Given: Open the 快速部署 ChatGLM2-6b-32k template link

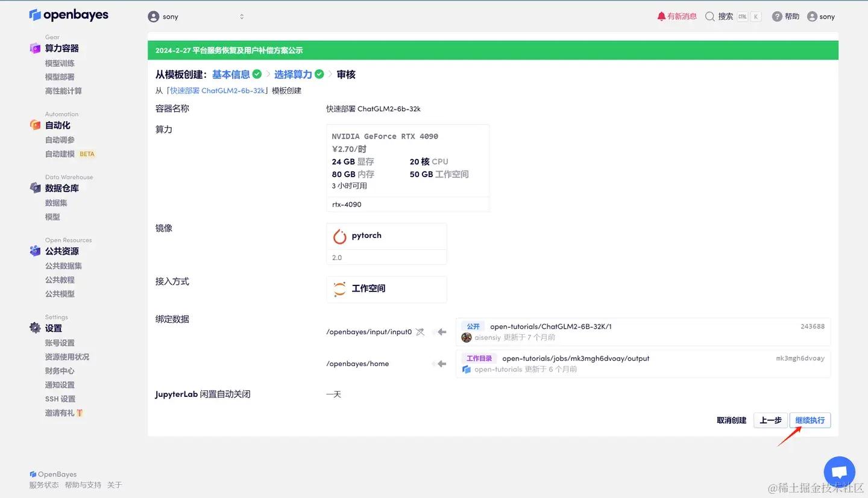Looking at the screenshot, I should coord(218,90).
